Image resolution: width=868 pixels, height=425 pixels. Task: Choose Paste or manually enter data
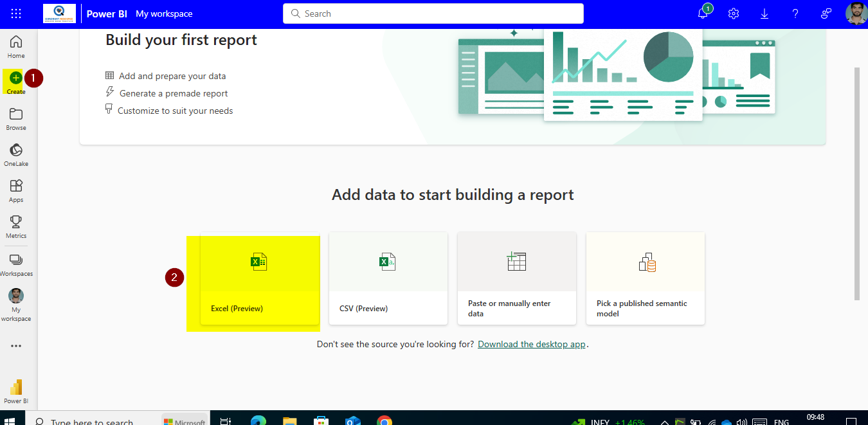point(516,278)
